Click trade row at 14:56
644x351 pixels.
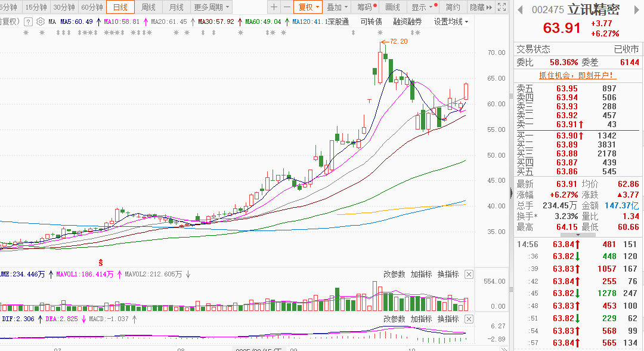577,244
